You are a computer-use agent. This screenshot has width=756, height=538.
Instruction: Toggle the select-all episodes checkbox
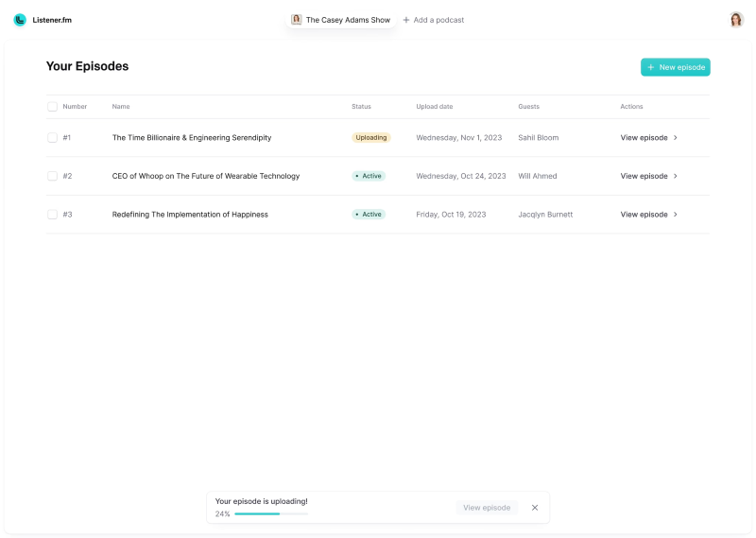click(x=52, y=107)
